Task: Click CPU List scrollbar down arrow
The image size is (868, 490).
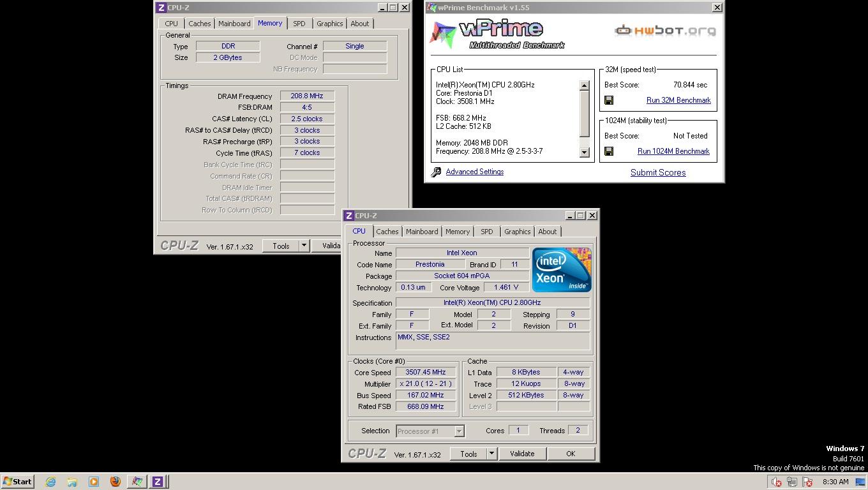Action: click(584, 152)
